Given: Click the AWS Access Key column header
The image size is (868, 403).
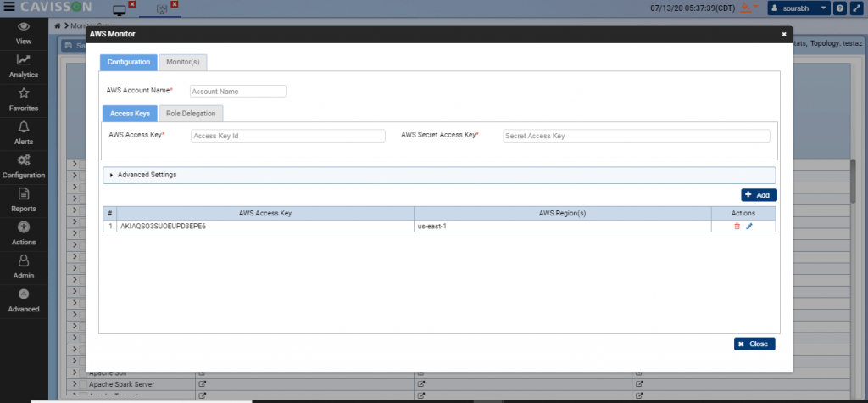Looking at the screenshot, I should coord(265,214).
